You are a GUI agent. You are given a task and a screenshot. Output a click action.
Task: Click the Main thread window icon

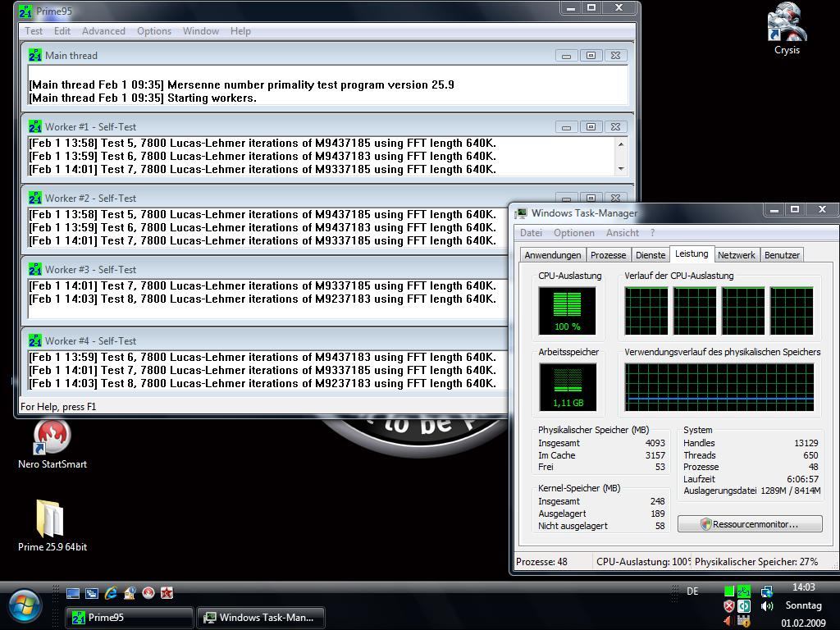[34, 55]
